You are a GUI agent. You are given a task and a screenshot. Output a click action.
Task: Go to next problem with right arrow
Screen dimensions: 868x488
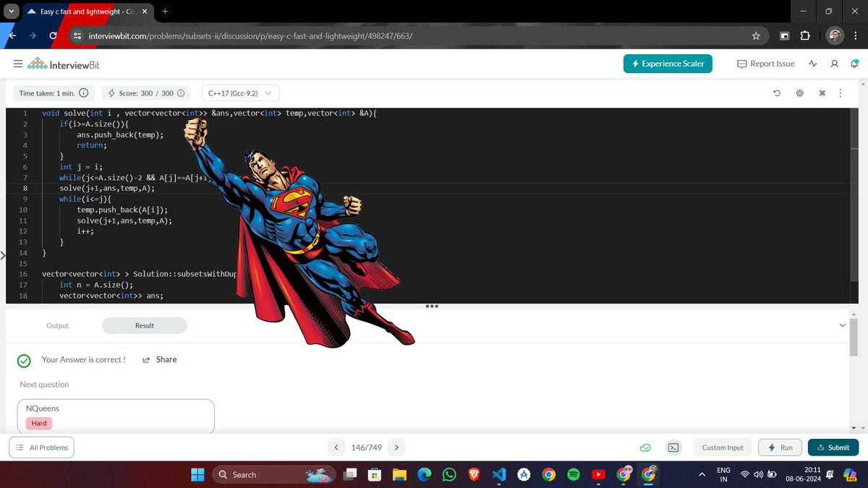[x=396, y=448]
